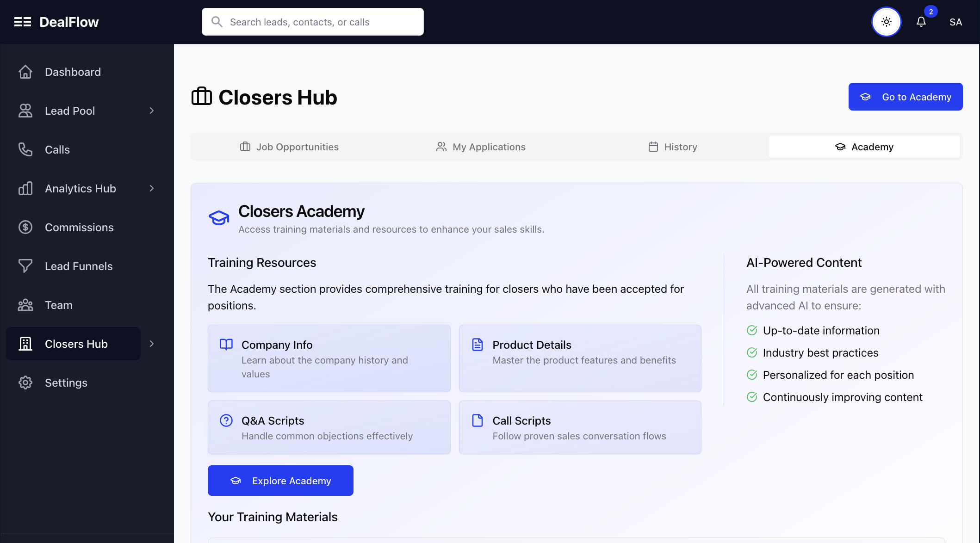Viewport: 980px width, 543px height.
Task: Click the hamburger menu next to DealFlow
Action: [x=23, y=21]
